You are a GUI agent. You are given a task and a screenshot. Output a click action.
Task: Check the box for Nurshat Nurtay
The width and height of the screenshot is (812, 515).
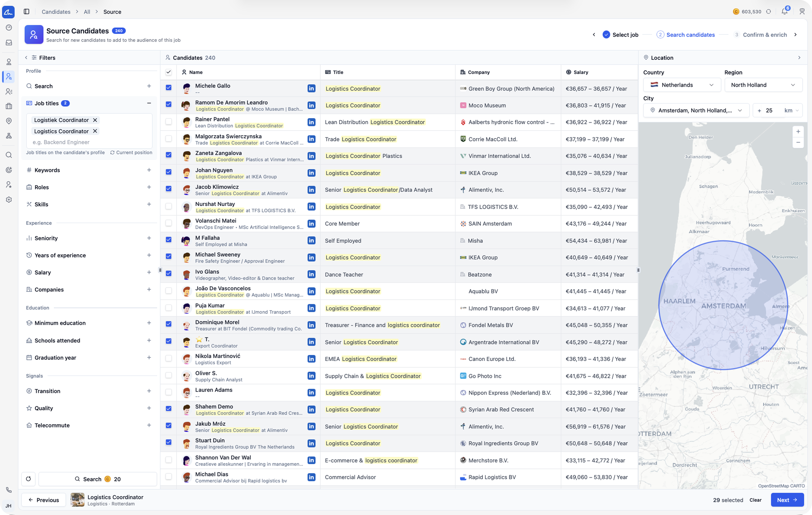click(x=169, y=206)
